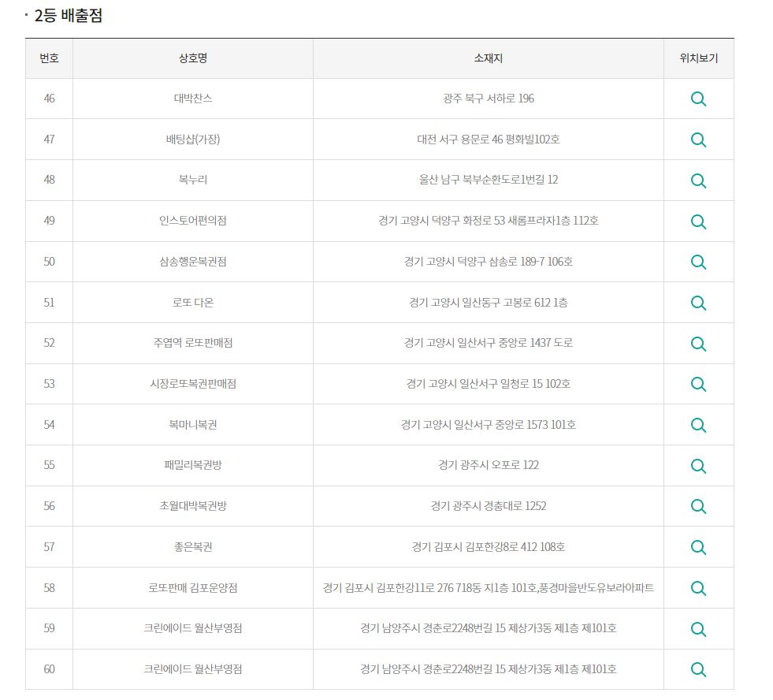
Task: Select the 상호명 column header
Action: click(x=193, y=58)
